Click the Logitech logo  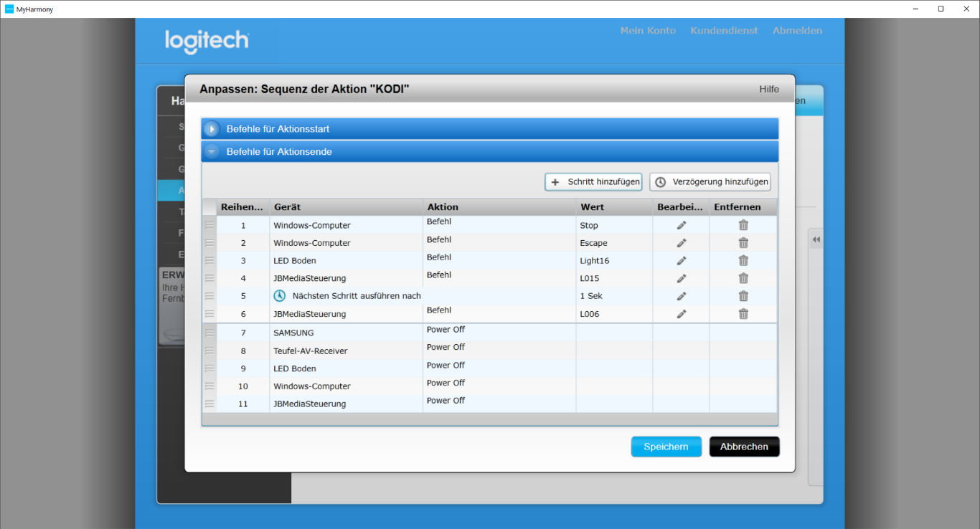207,42
